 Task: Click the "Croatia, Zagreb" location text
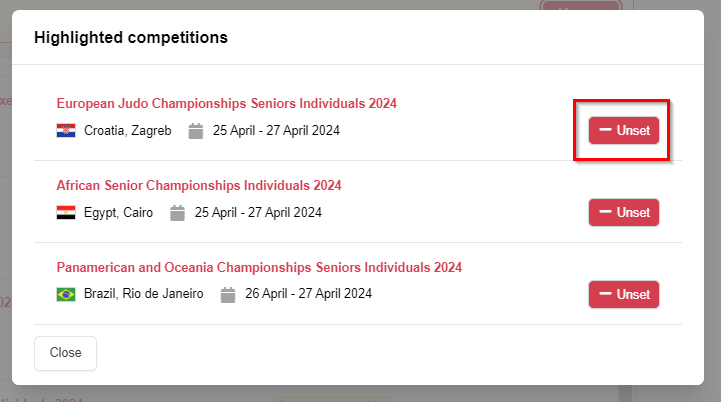point(128,131)
